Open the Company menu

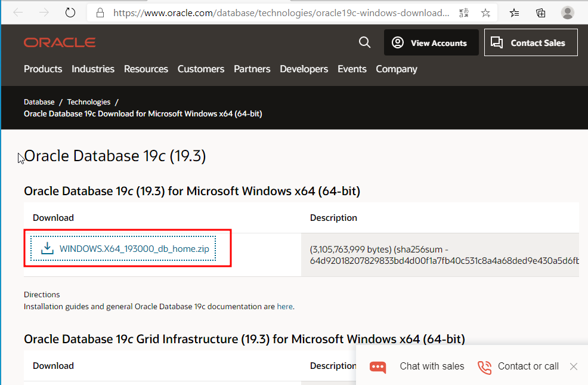397,69
